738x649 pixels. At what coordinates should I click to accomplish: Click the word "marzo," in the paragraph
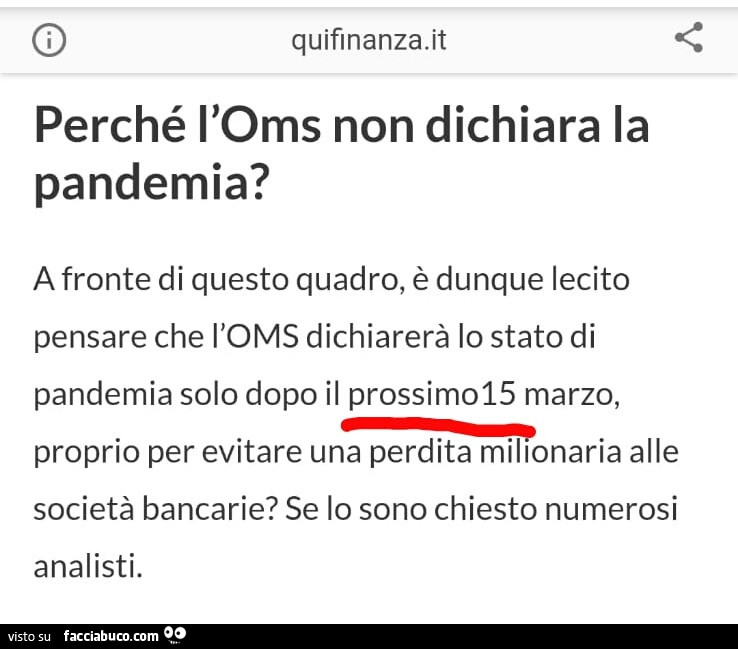click(572, 395)
